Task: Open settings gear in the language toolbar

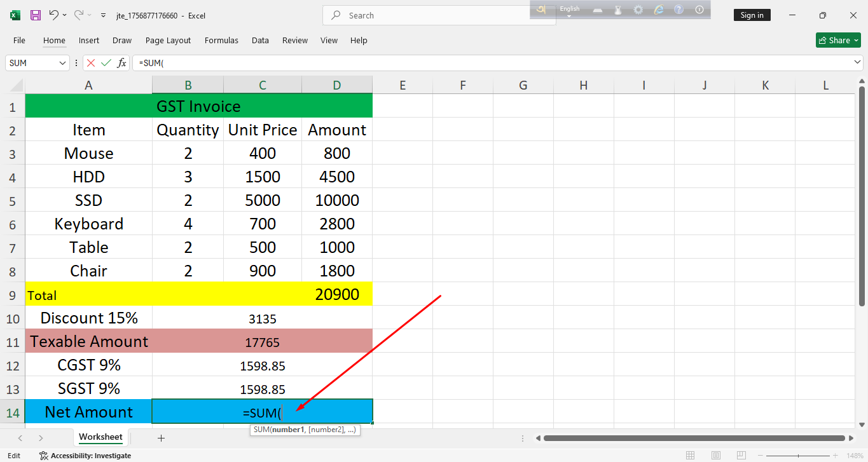Action: tap(638, 10)
